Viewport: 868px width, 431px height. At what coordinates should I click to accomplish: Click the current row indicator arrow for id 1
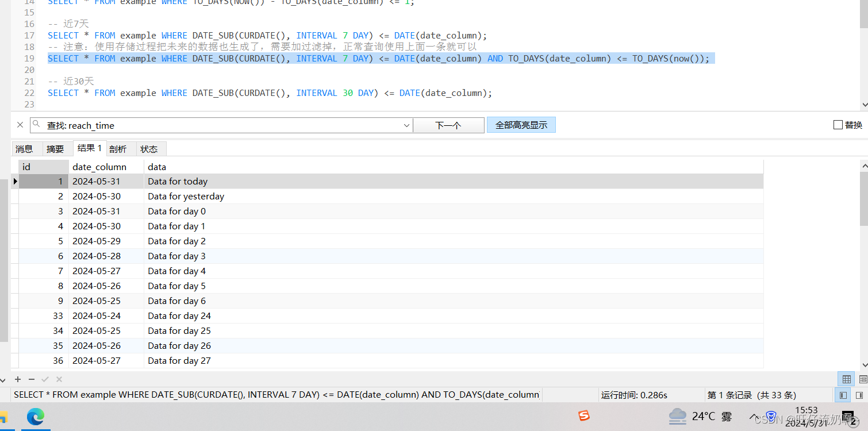point(16,182)
